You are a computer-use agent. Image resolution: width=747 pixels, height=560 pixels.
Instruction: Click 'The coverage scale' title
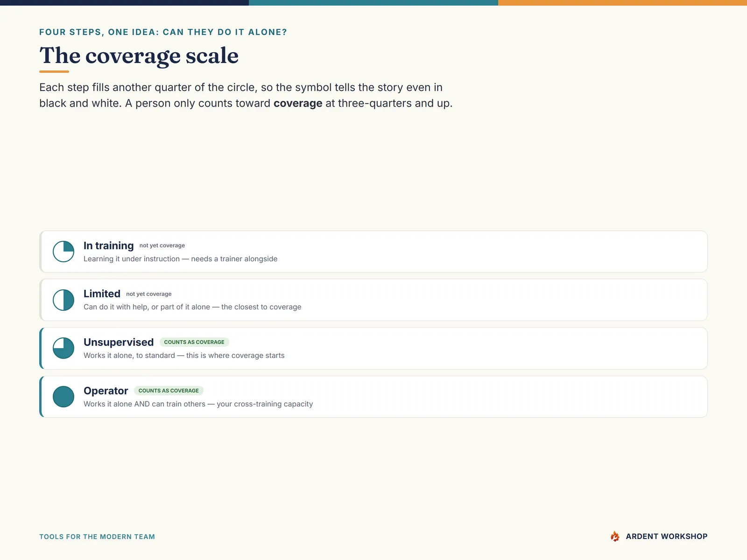tap(139, 56)
